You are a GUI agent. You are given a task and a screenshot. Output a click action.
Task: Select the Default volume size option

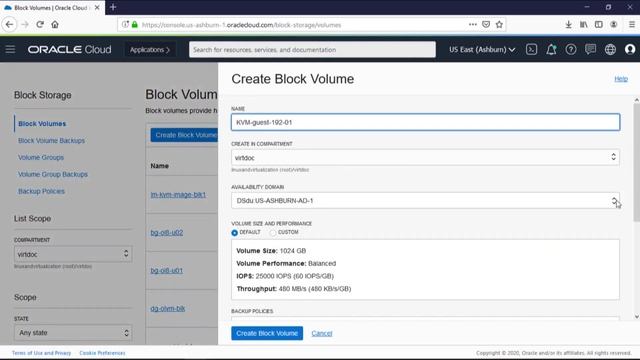pos(234,233)
